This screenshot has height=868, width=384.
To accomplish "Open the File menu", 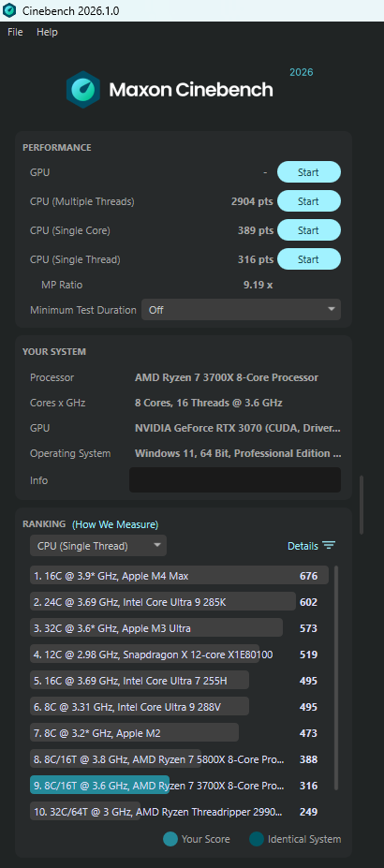I will click(x=16, y=32).
